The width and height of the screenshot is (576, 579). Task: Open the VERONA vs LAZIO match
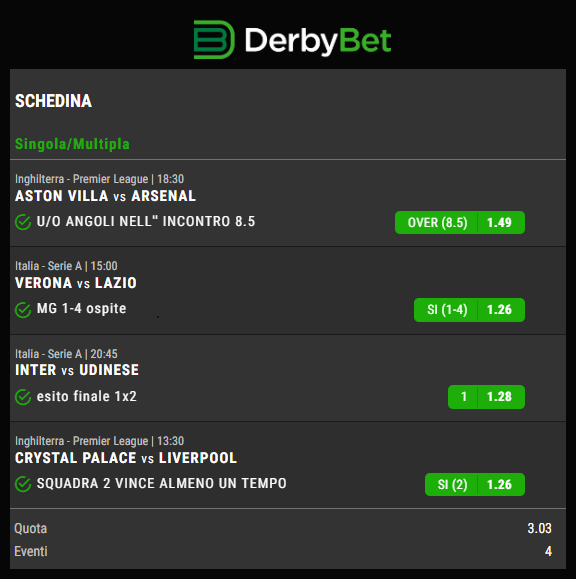(x=76, y=283)
